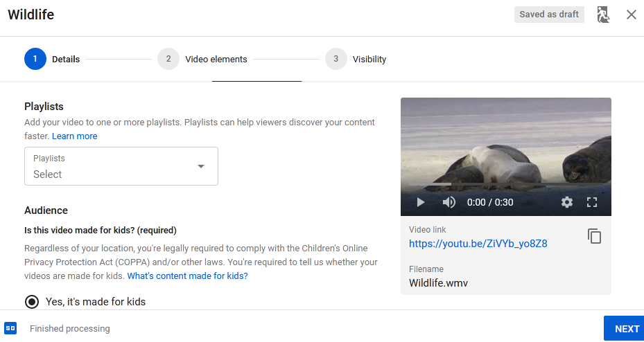Click the seal video thumbnail preview
This screenshot has height=342, width=644.
click(x=506, y=145)
